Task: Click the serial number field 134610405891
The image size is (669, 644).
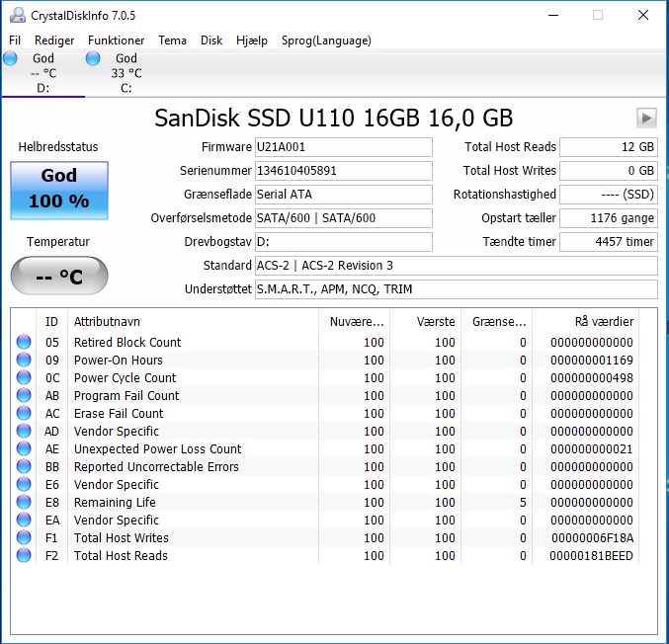Action: click(x=344, y=171)
